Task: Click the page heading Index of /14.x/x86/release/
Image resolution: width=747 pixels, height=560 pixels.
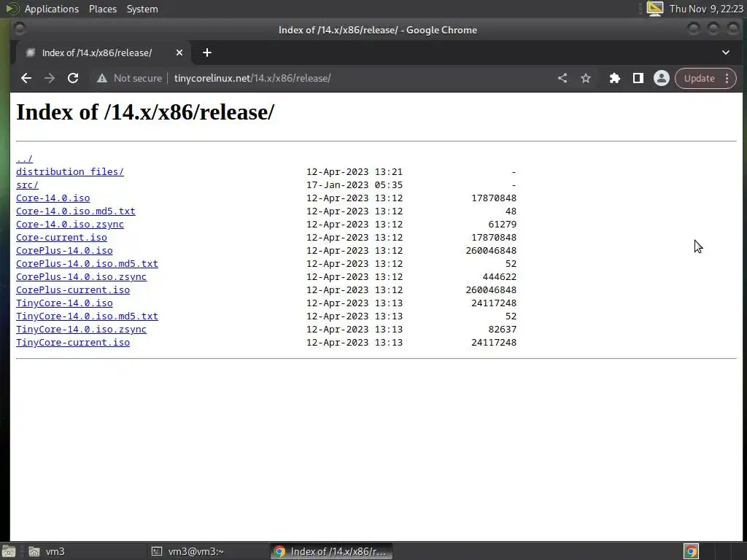Action: tap(145, 112)
